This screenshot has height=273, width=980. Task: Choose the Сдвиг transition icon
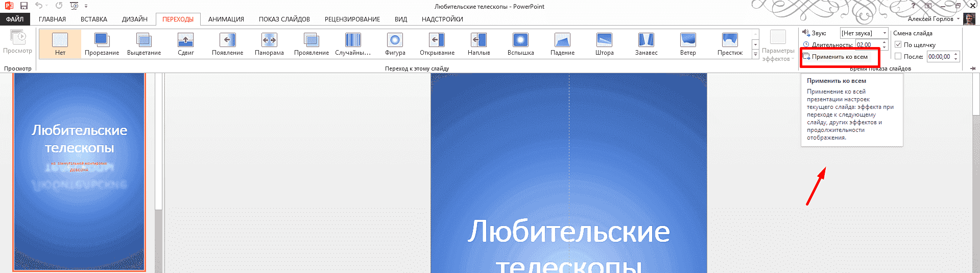click(x=185, y=43)
